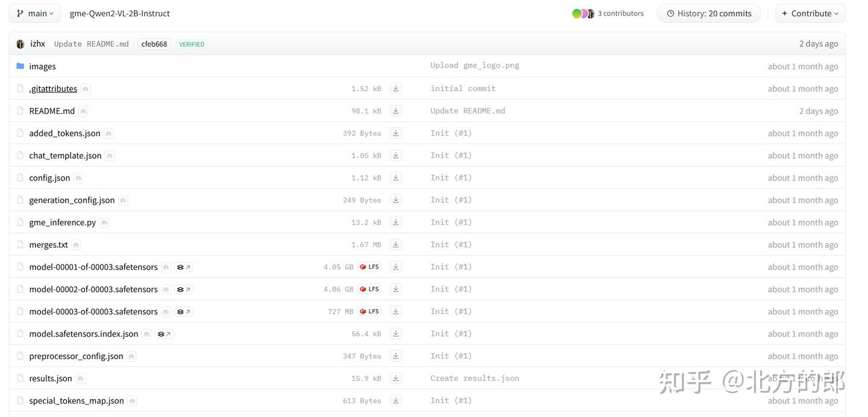Open 'initial commit' message for .gitattributes
The image size is (868, 417).
click(463, 89)
